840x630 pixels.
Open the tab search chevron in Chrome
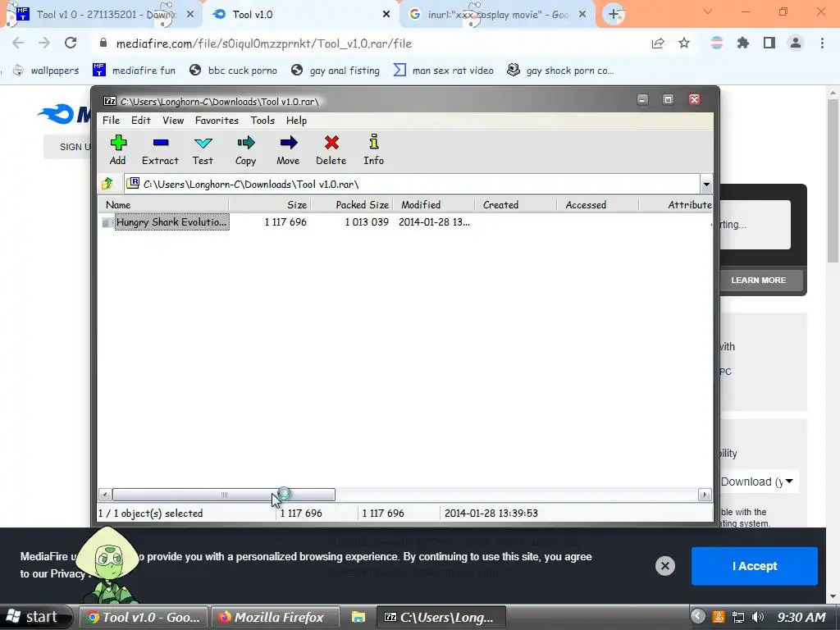pos(708,11)
